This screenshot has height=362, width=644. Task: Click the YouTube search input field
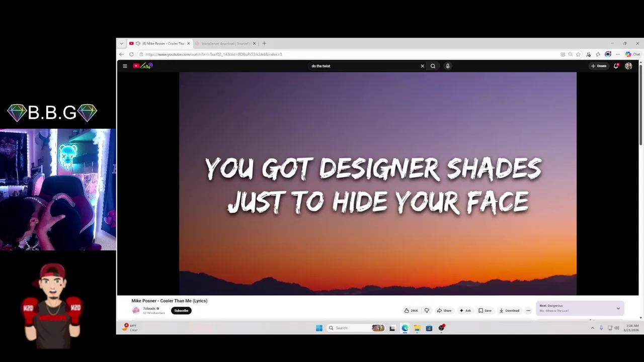coord(363,66)
